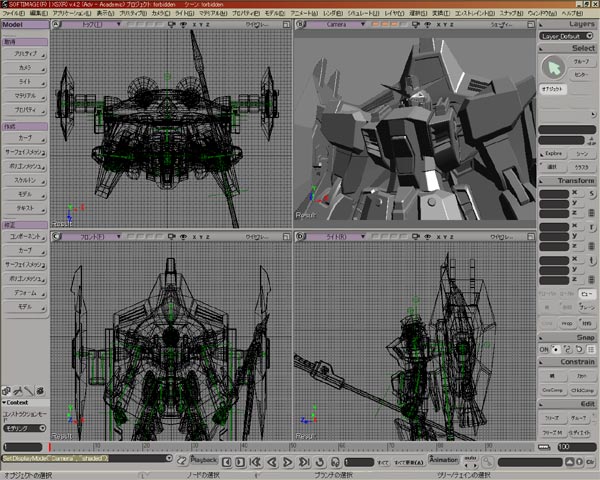
Task: Toggle point snapping in Snap panel
Action: (x=556, y=349)
